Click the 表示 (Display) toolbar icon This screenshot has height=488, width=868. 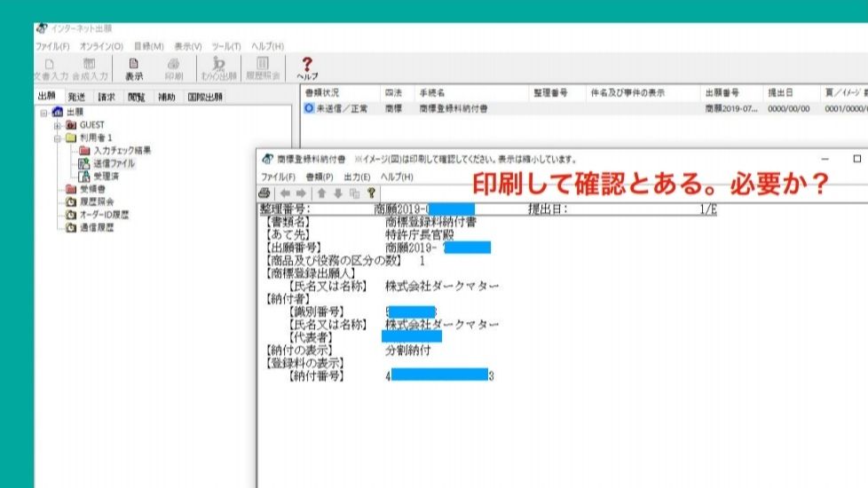(x=133, y=68)
